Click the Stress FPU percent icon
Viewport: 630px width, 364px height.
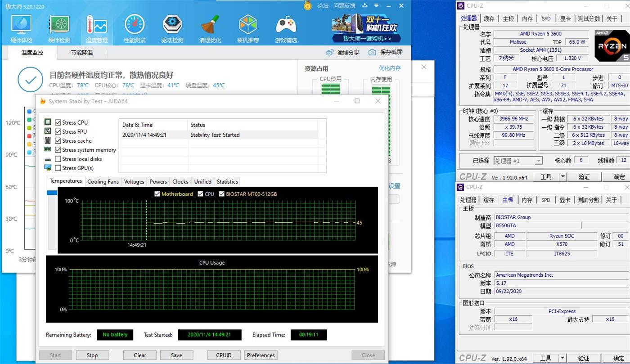click(48, 131)
